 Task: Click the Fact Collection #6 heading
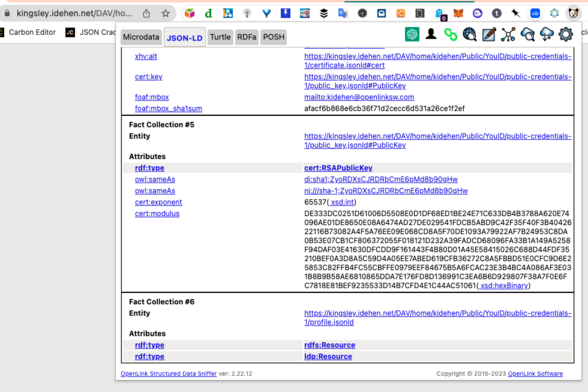[x=162, y=302]
